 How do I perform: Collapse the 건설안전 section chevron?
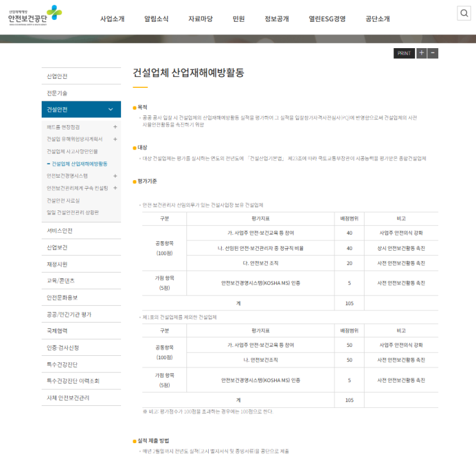click(x=110, y=110)
